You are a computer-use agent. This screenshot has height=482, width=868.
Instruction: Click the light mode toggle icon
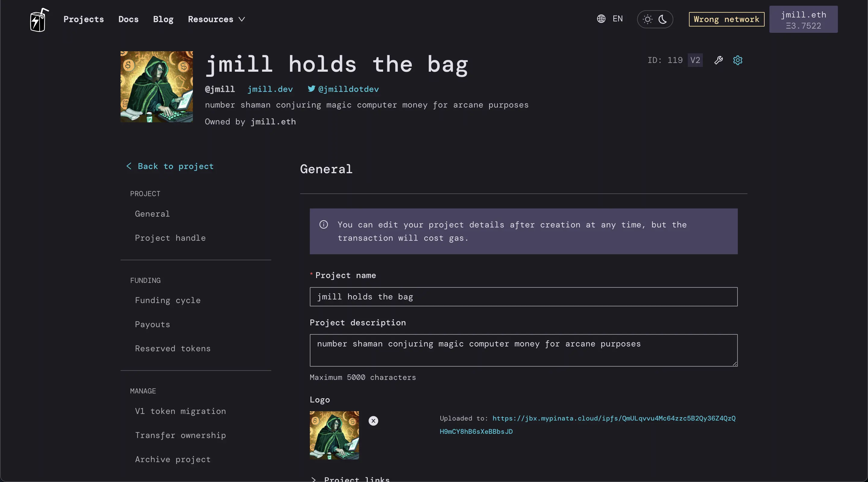(x=647, y=19)
